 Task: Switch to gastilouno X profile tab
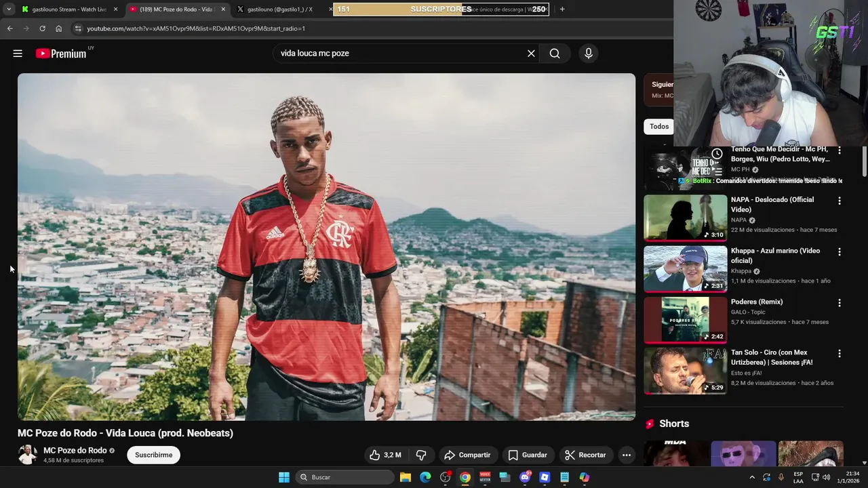coord(280,9)
